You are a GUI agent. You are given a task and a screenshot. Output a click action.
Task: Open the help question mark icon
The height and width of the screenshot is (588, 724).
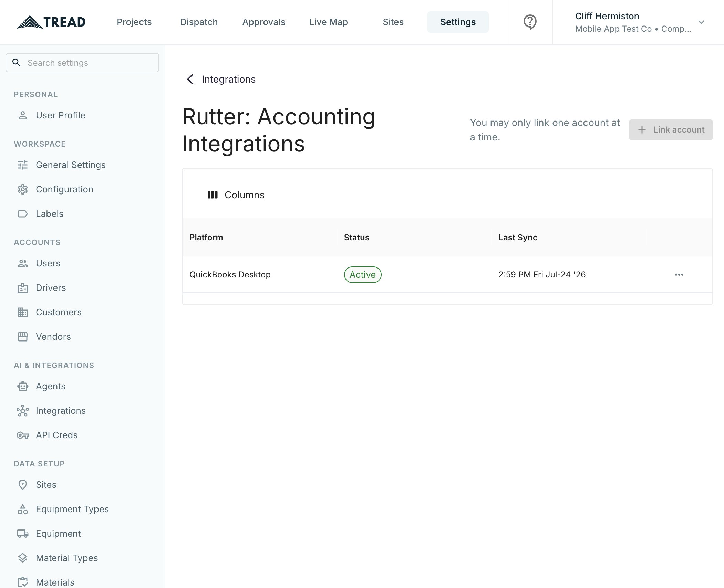click(530, 22)
